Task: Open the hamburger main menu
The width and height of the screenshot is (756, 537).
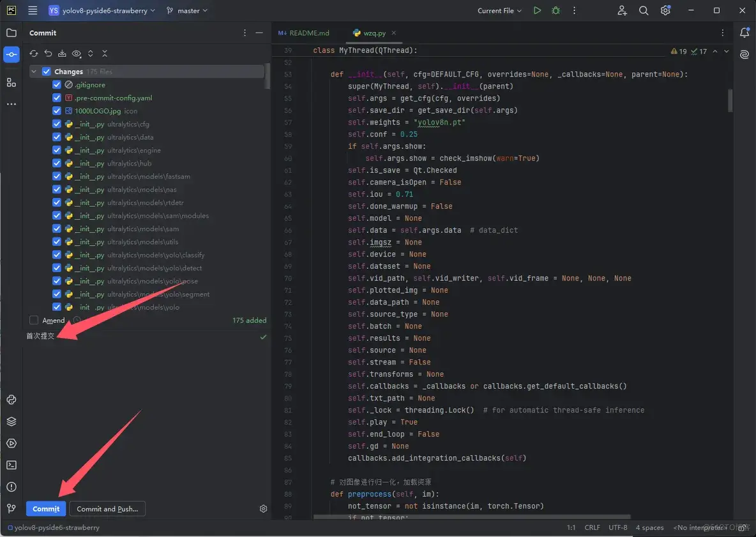Action: (x=33, y=11)
